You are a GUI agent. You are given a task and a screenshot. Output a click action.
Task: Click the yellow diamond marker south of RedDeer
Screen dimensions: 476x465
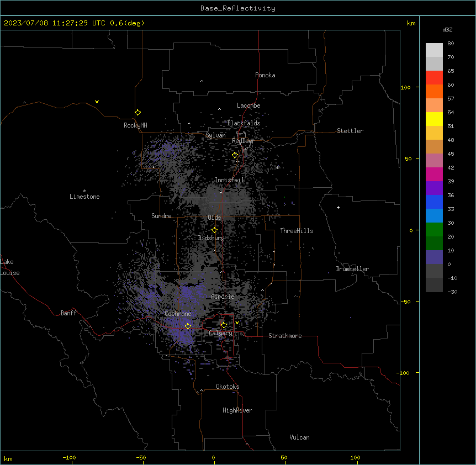click(235, 155)
